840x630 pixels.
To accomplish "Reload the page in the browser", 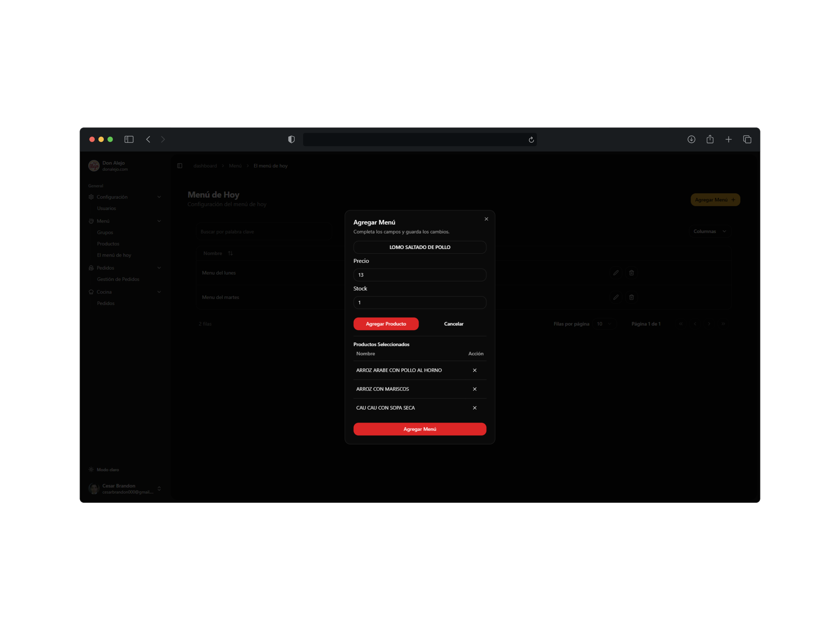I will (x=531, y=140).
